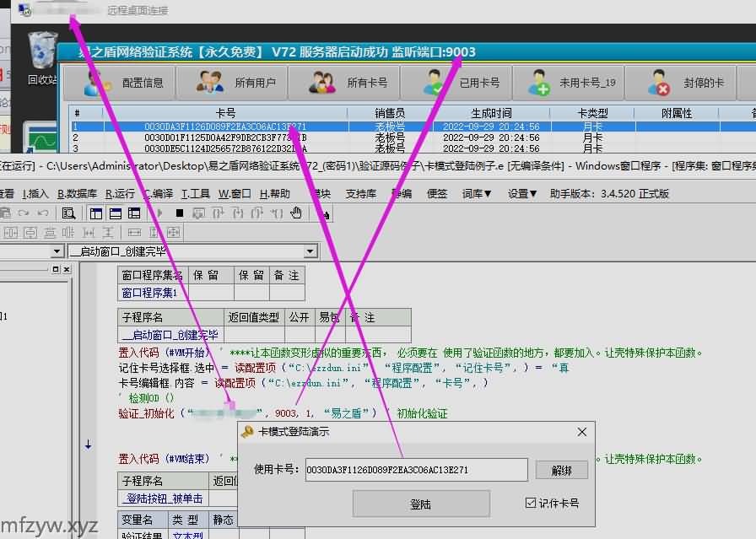This screenshot has height=539, width=756.
Task: Select the first card number row in the table
Action: click(x=224, y=127)
